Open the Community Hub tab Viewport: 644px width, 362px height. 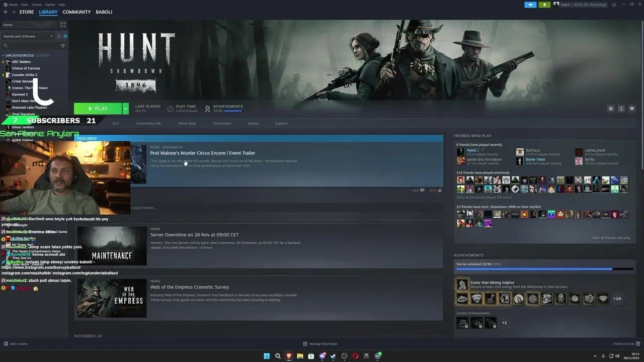148,123
